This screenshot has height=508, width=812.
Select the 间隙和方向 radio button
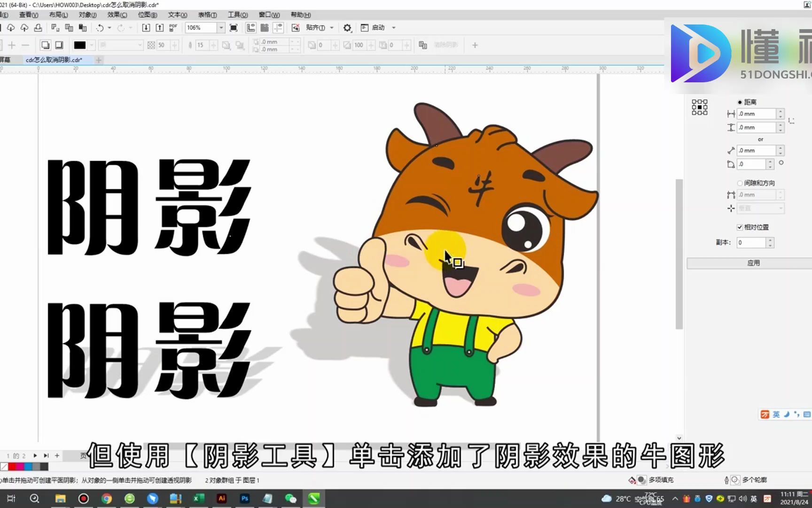pos(739,183)
